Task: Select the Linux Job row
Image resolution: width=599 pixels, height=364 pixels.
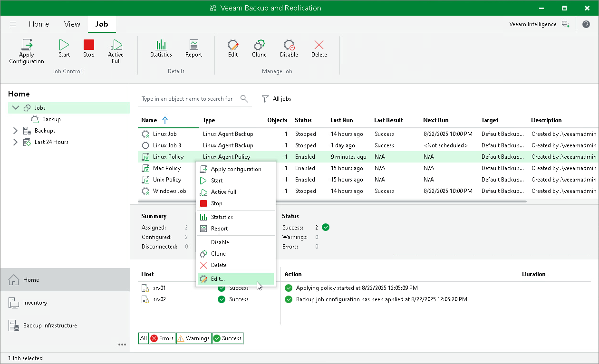Action: click(x=368, y=134)
